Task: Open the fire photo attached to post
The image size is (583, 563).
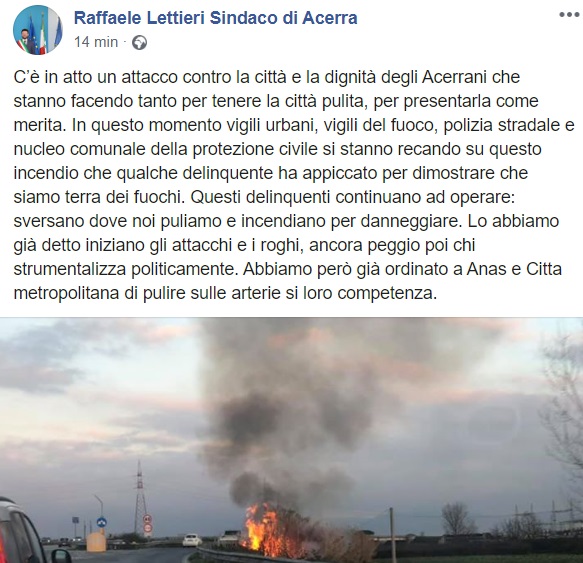Action: coord(292,440)
